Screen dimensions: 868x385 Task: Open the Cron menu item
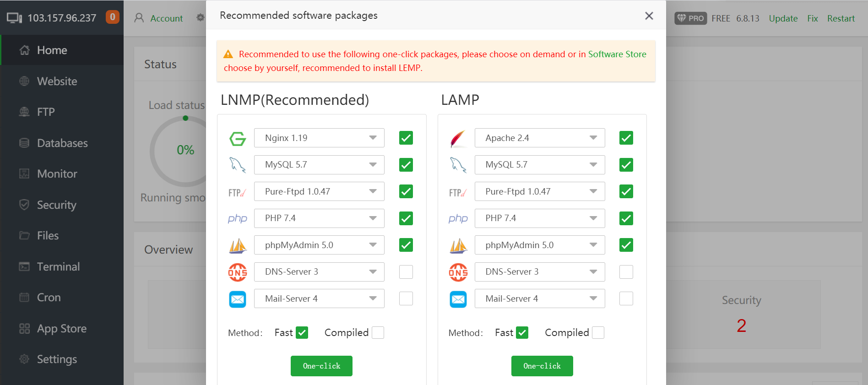62,298
